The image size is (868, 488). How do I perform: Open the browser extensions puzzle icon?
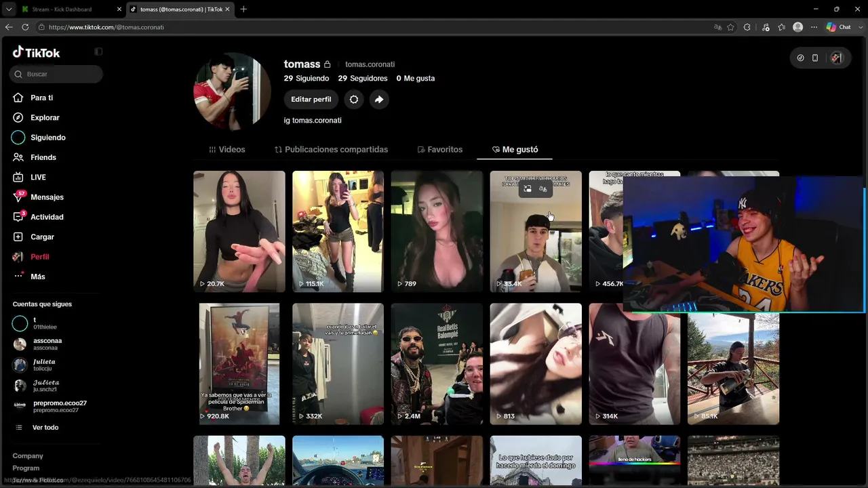click(747, 27)
